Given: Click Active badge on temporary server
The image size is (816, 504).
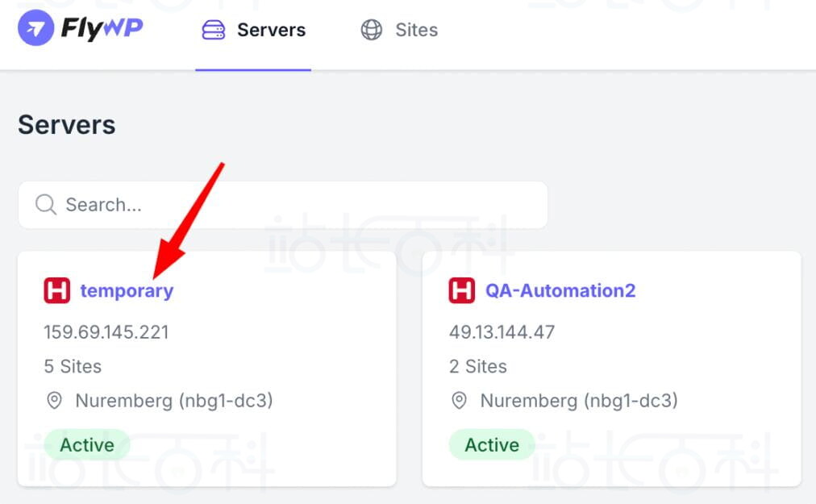Looking at the screenshot, I should (x=87, y=444).
